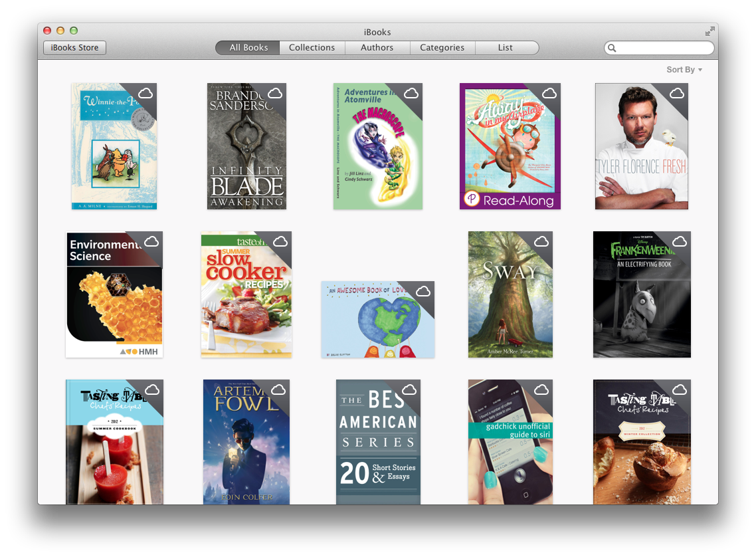The height and width of the screenshot is (557, 756).
Task: Download Winnie-the-Pooh via its cloud icon
Action: pos(146,94)
